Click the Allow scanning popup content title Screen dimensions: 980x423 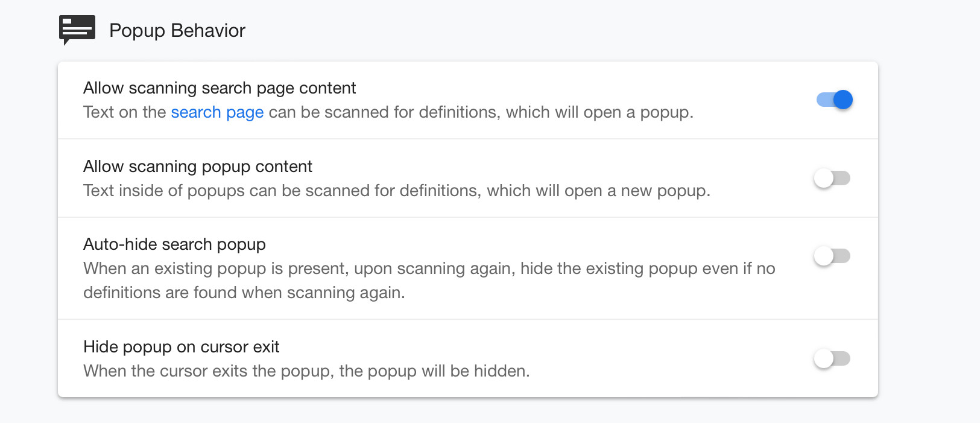[x=198, y=167]
